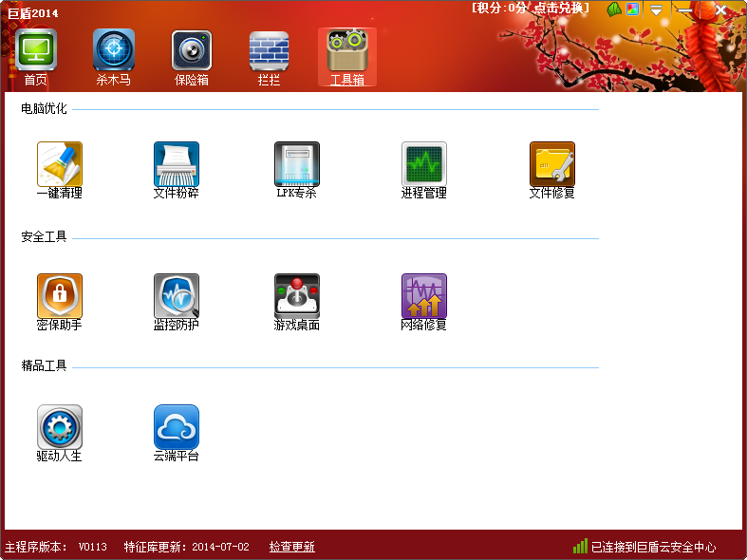This screenshot has width=747, height=560.
Task: Open the 文件粉碎 file shredder tool
Action: pos(177,171)
